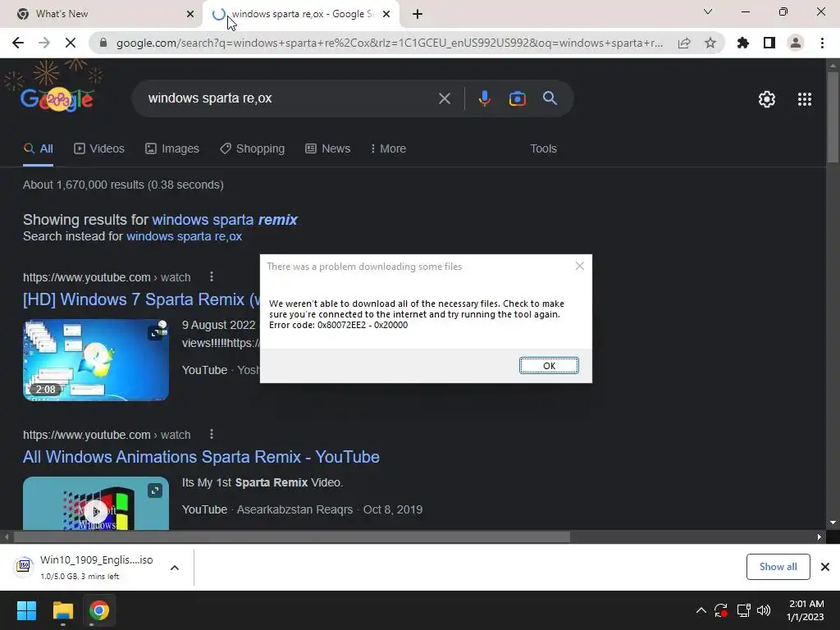
Task: Open options for All Windows Animations result
Action: 212,435
